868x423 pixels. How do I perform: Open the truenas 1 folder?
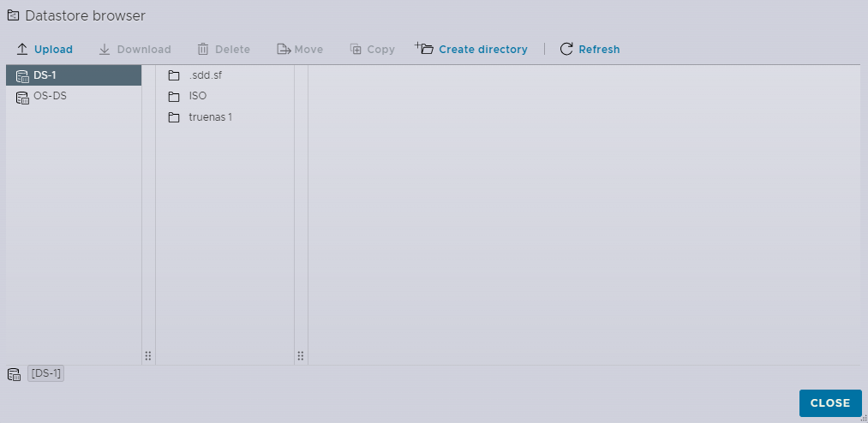click(210, 117)
